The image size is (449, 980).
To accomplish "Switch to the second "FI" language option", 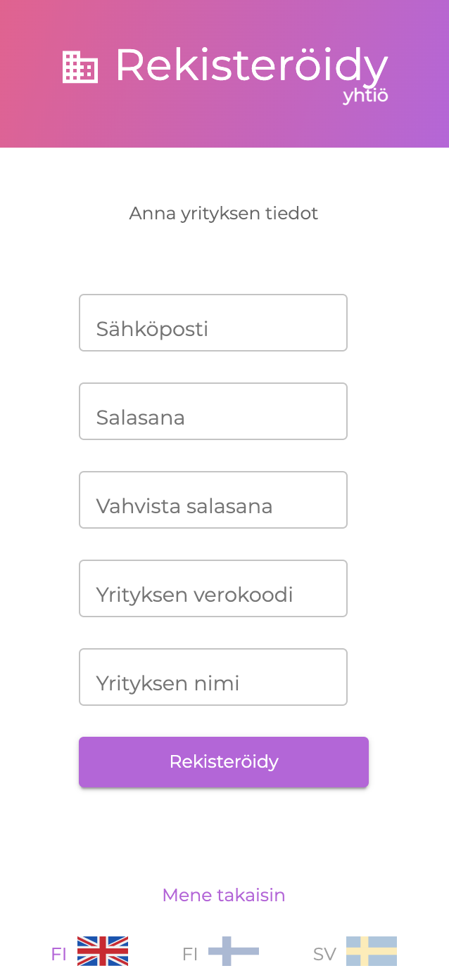I will [189, 954].
